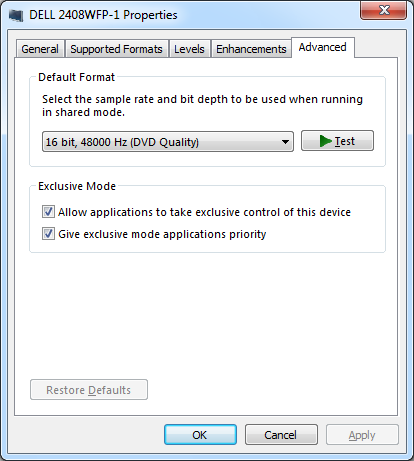
Task: Click the monitor icon in the title bar
Action: click(x=16, y=15)
